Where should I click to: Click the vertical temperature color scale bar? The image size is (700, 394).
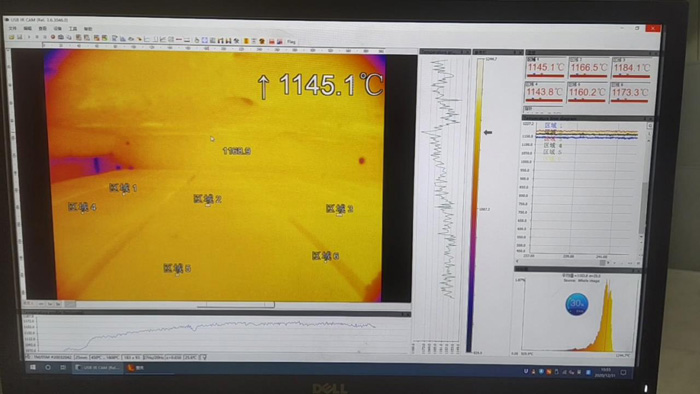click(x=475, y=205)
